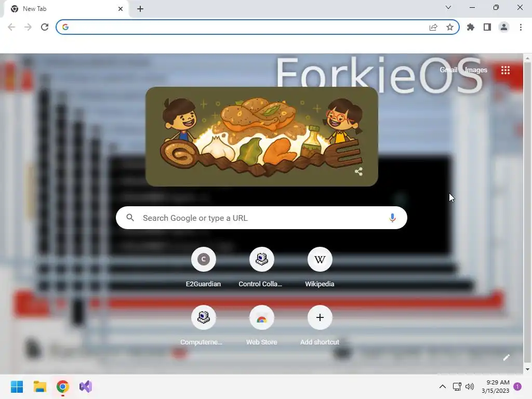
Task: Launch Visual Studio from taskbar
Action: point(86,387)
